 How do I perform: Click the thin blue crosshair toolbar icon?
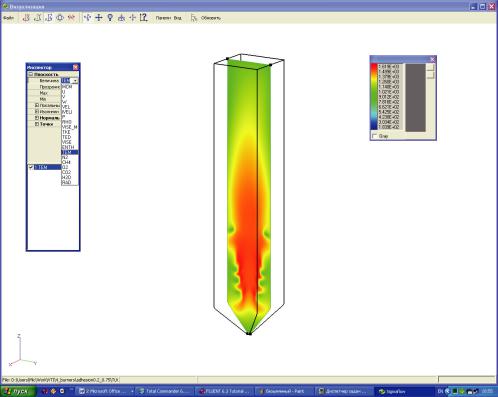tap(132, 17)
